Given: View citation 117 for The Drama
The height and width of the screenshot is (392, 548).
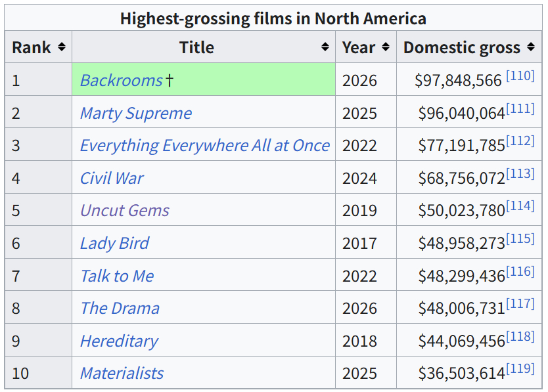Looking at the screenshot, I should click(520, 303).
